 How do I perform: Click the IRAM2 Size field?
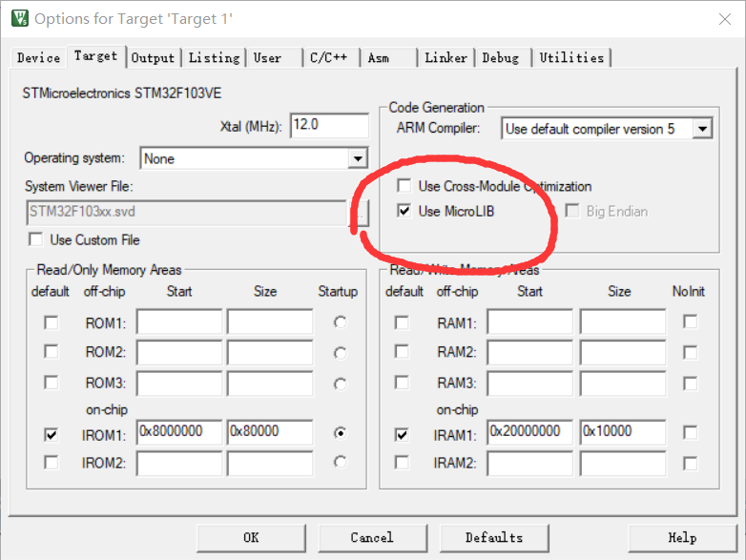click(623, 464)
